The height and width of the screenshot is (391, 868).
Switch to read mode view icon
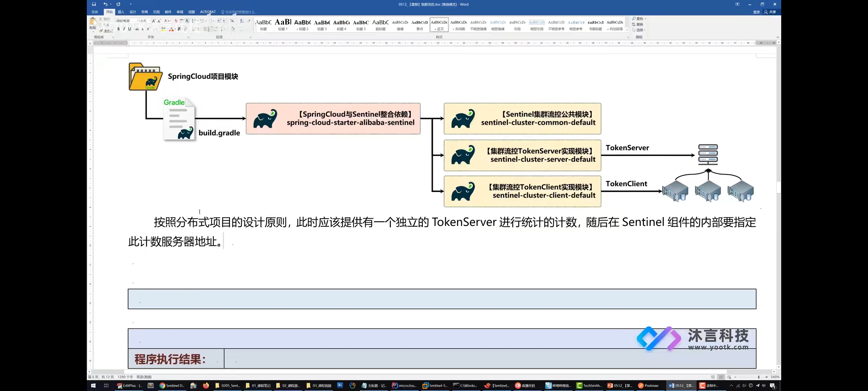(x=713, y=377)
